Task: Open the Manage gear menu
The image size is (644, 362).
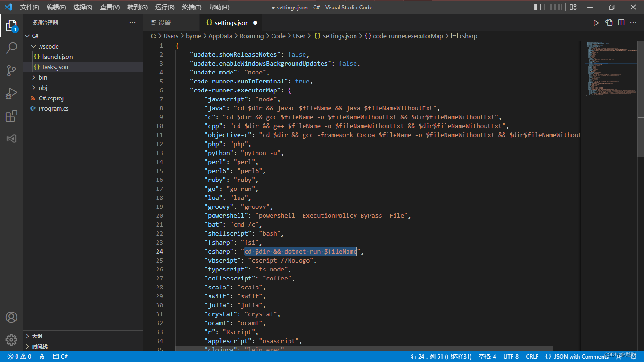Action: [11, 339]
